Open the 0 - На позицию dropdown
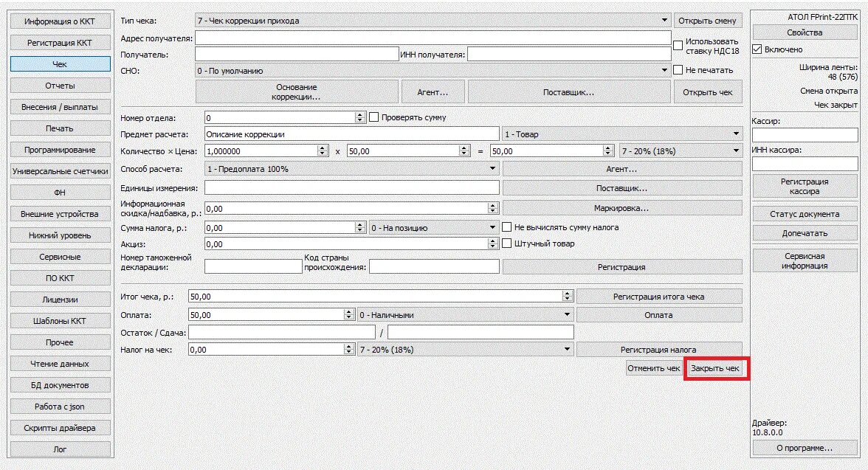The height and width of the screenshot is (470, 868). pos(434,228)
